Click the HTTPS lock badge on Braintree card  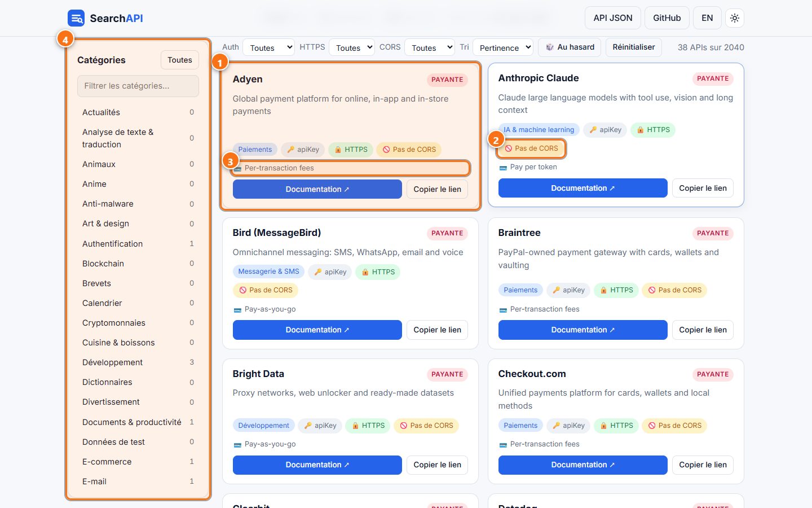[x=616, y=290]
